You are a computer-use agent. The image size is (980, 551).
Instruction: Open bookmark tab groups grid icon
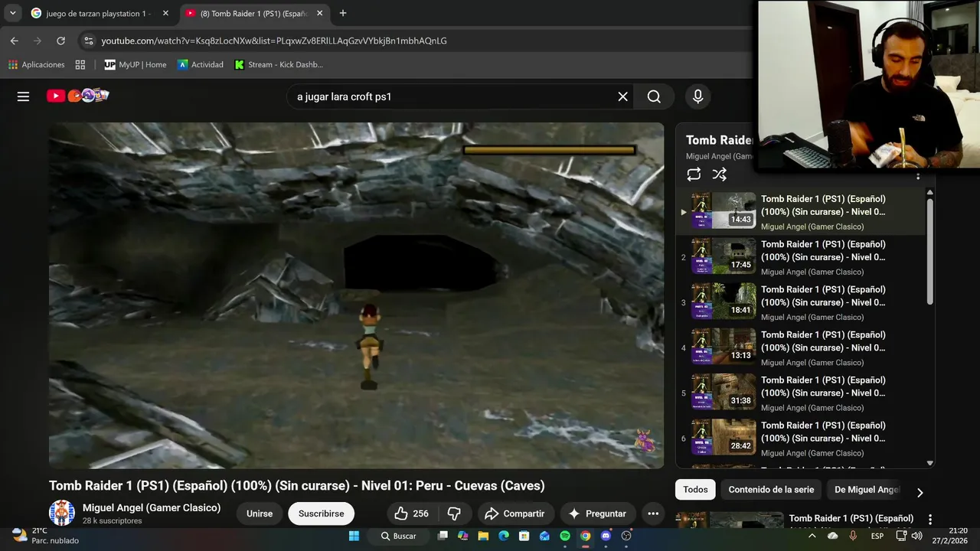pyautogui.click(x=80, y=64)
